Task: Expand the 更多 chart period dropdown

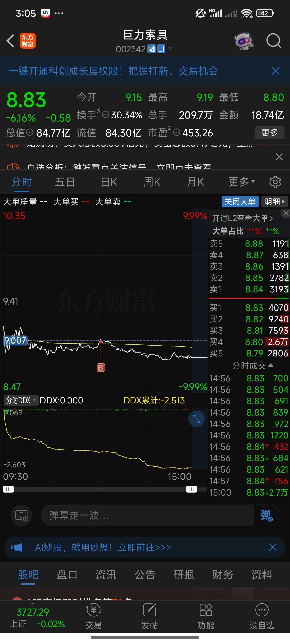Action: [242, 182]
